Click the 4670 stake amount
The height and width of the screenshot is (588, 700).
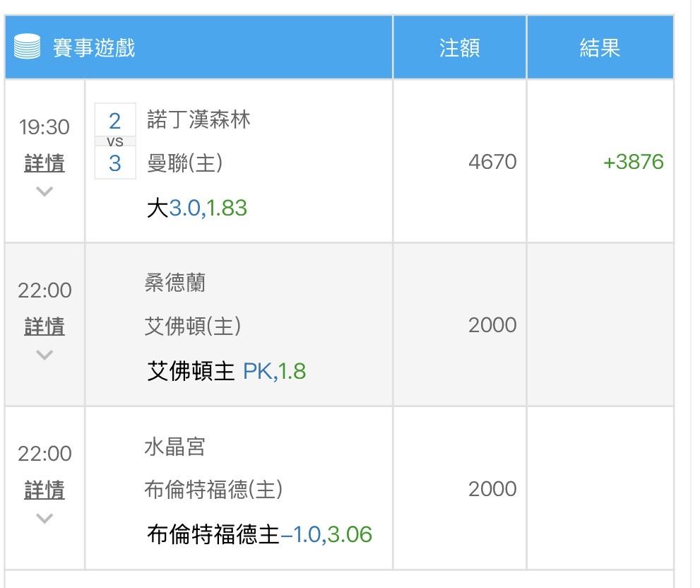[x=492, y=162]
